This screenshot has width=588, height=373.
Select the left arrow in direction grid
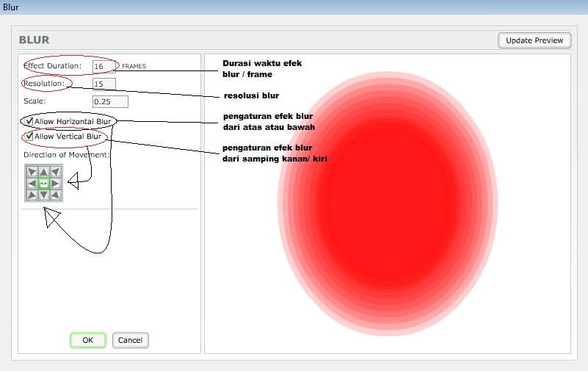tap(32, 184)
